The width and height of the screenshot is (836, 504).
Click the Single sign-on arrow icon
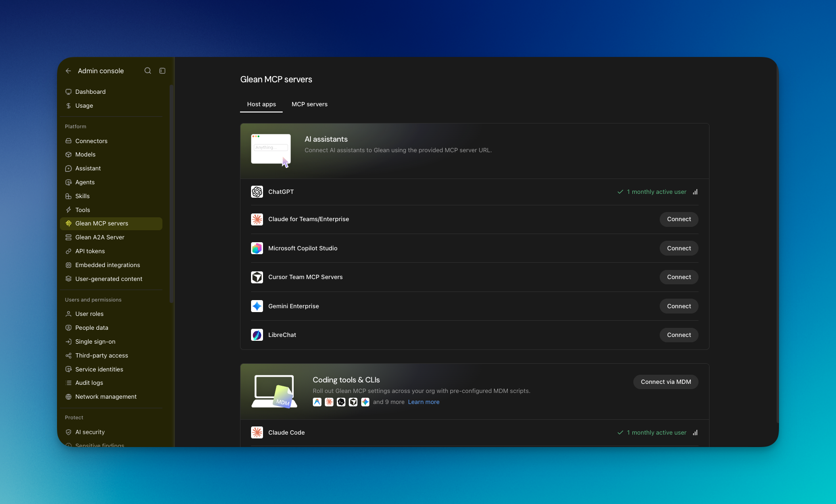click(69, 342)
